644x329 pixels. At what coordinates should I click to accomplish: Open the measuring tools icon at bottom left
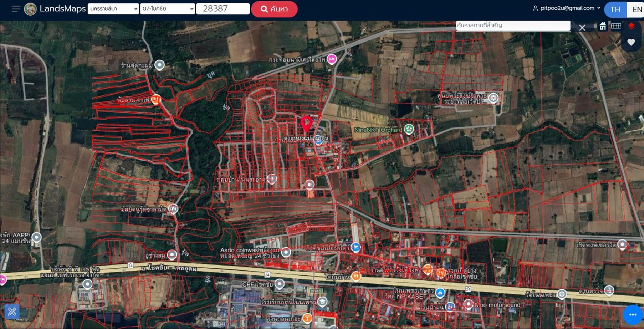(x=12, y=312)
